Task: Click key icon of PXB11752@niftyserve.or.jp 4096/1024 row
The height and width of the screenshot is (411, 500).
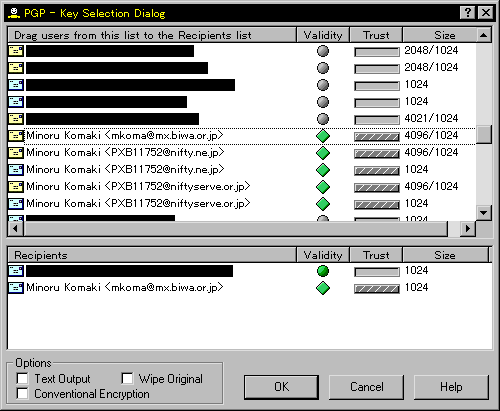Action: [16, 187]
